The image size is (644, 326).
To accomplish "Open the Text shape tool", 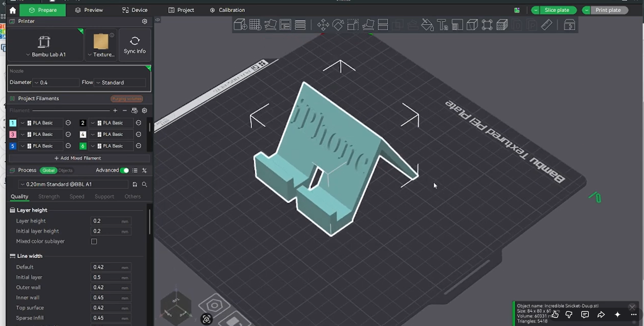I will tap(442, 25).
